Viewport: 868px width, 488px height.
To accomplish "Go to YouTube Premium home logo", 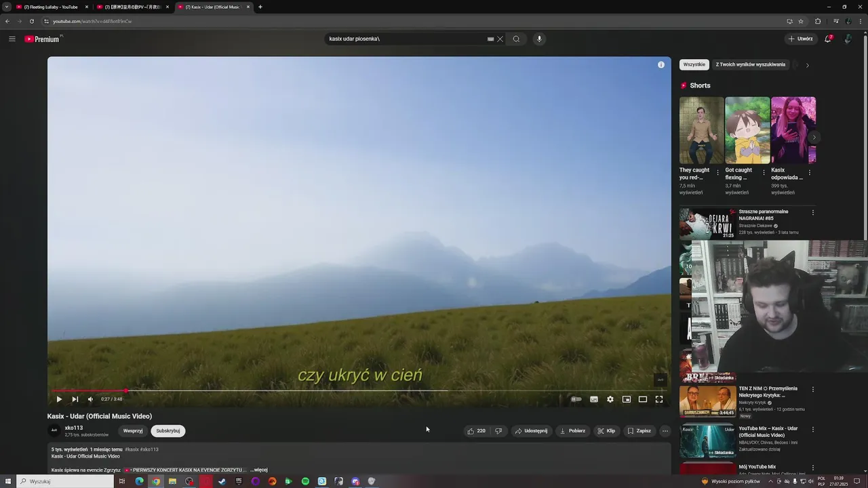I will 43,39.
